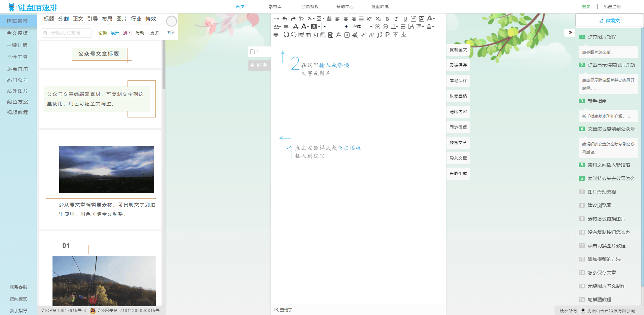Image resolution: width=644 pixels, height=315 pixels.
Task: Open the 字体 font dropdown
Action: coord(362,27)
